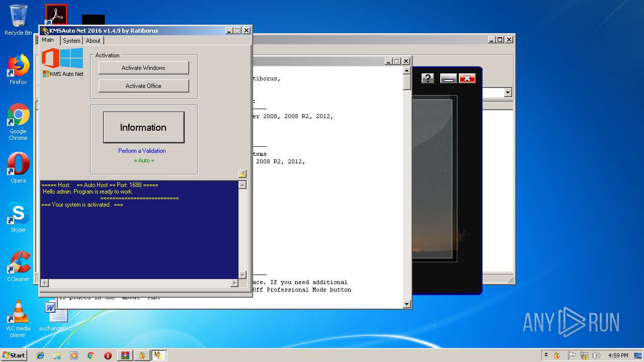
Task: Open volume speaker tray icon
Action: pyautogui.click(x=596, y=355)
